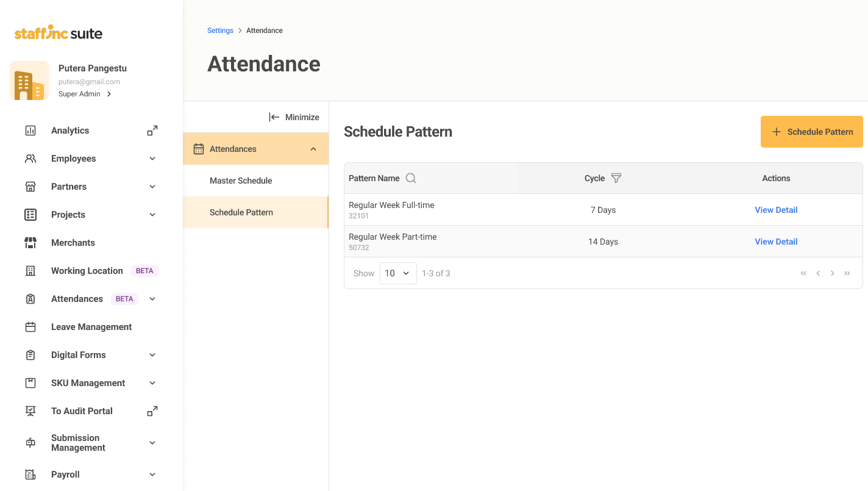This screenshot has height=491, width=868.
Task: Minimize the settings side panel
Action: tap(294, 117)
